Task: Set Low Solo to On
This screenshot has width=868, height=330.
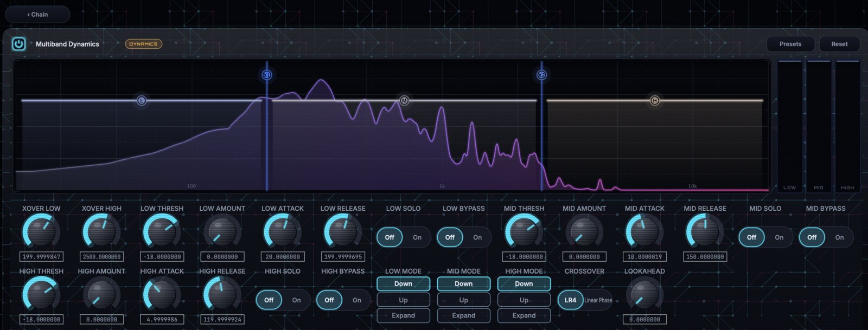Action: 417,237
